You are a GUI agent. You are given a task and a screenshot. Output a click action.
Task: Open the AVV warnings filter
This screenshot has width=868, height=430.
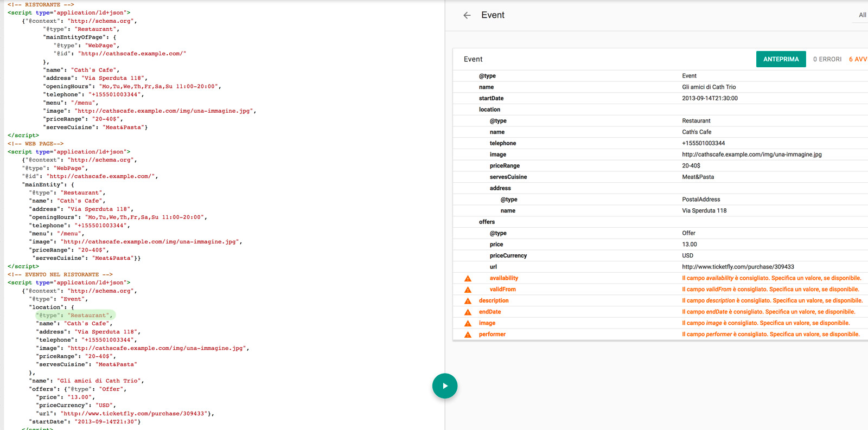pos(858,59)
